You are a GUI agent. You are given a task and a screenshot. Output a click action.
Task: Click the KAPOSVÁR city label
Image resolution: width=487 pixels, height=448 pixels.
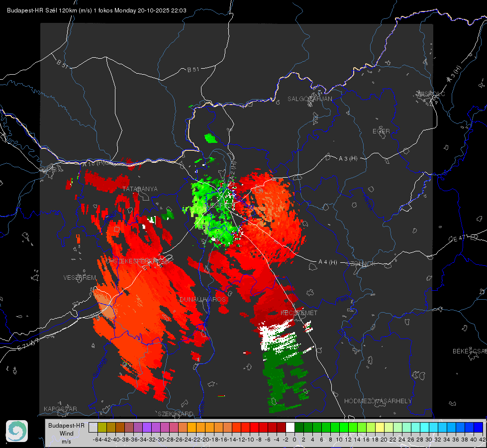pos(60,409)
